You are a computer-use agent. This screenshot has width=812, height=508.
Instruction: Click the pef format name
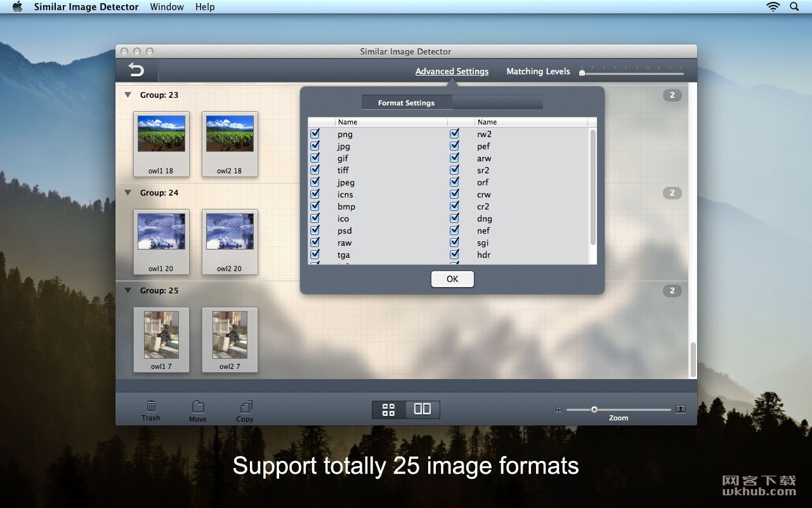483,147
